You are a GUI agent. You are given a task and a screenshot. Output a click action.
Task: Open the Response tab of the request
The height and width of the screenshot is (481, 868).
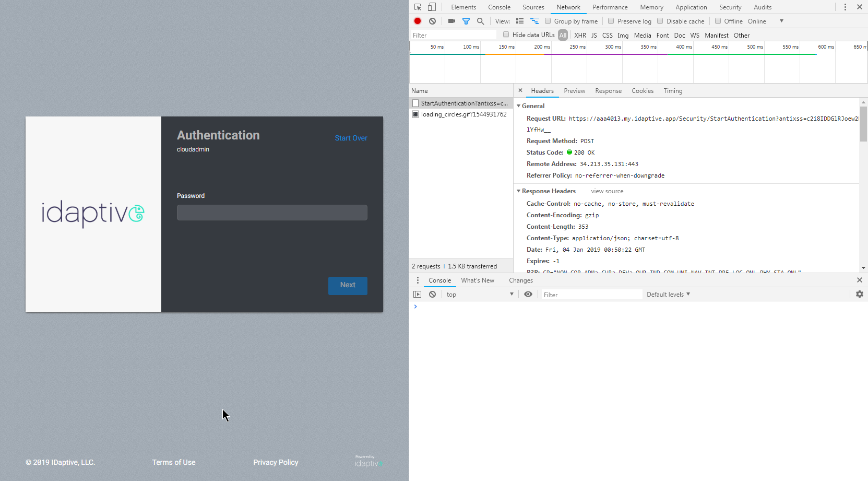[608, 91]
